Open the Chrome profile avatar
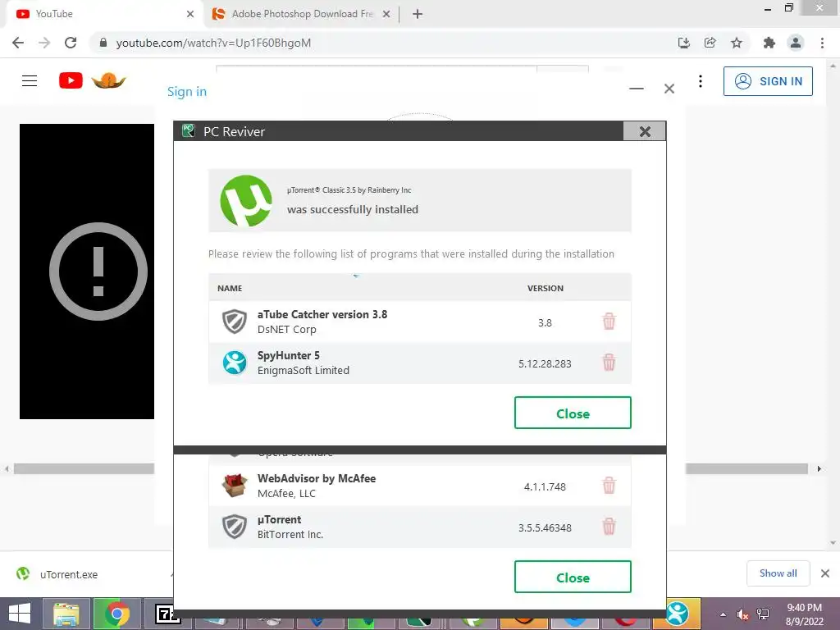This screenshot has height=630, width=840. [796, 43]
